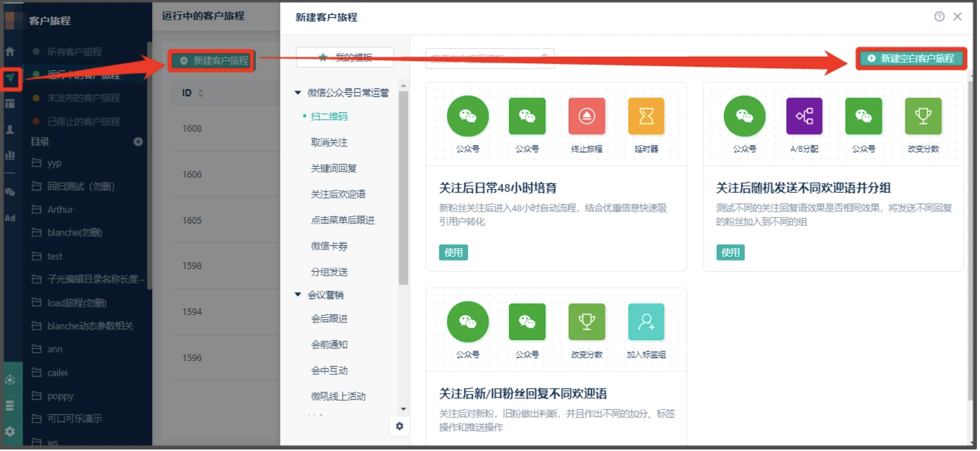The image size is (980, 451).
Task: Open the blanche动态参数相关 folder
Action: (x=91, y=327)
